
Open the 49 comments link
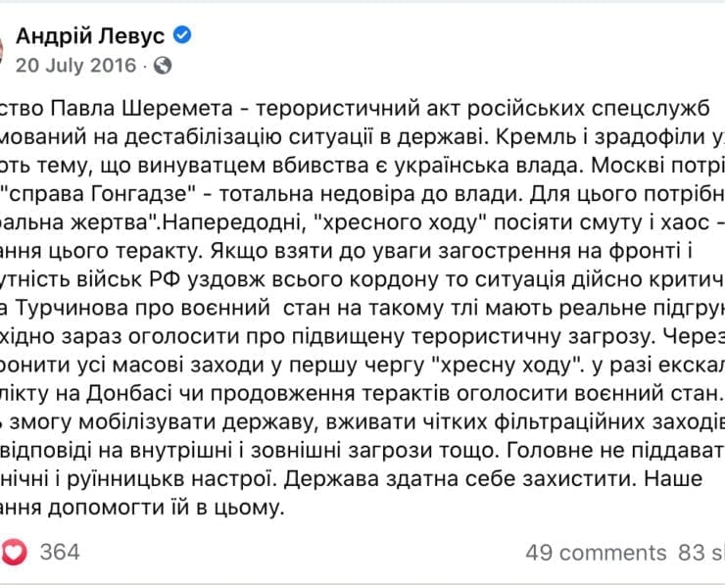pyautogui.click(x=596, y=553)
